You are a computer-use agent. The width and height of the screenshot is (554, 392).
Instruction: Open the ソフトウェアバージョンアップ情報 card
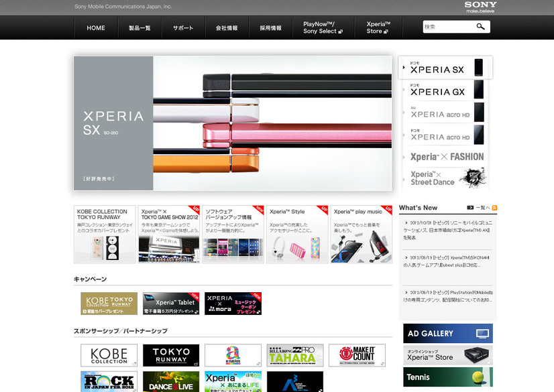233,235
